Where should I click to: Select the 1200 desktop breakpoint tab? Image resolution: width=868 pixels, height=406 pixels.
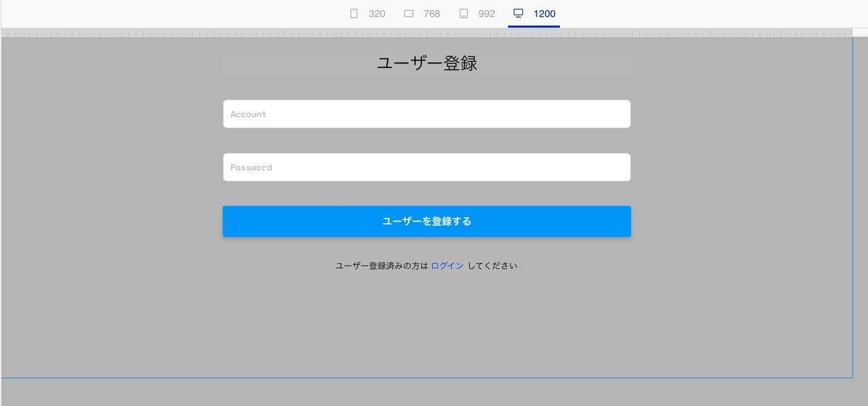[534, 14]
